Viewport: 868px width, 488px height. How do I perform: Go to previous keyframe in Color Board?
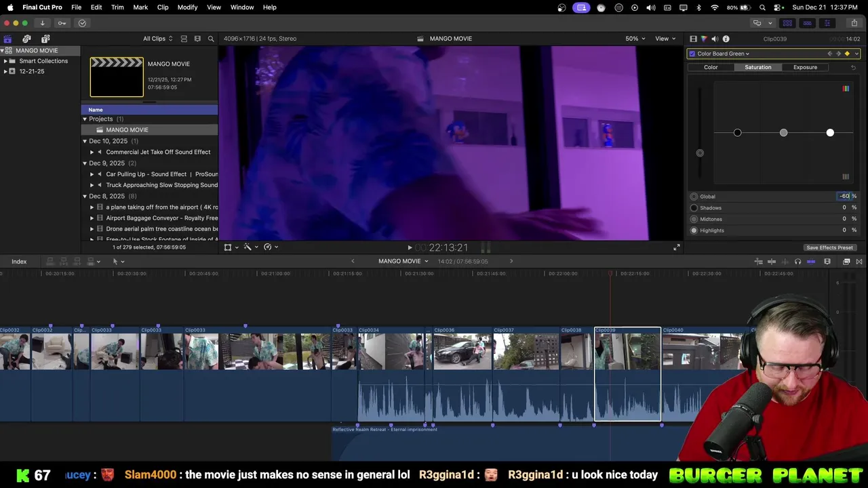point(829,54)
